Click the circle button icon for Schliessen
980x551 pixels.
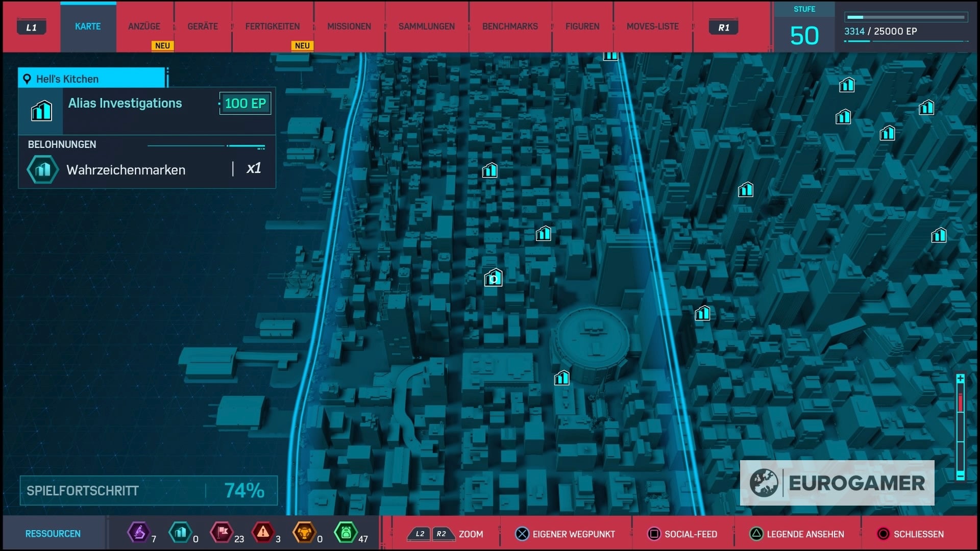[883, 534]
